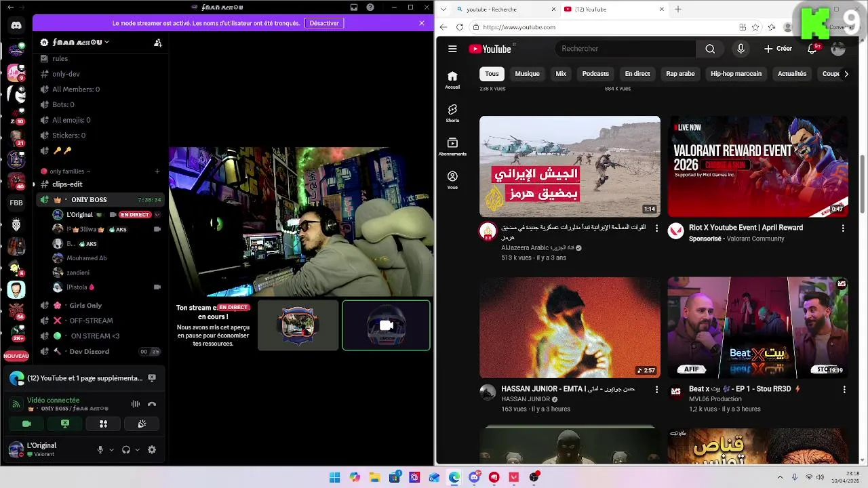The width and height of the screenshot is (868, 488).
Task: Show next YouTube category chips arrow
Action: tap(846, 74)
